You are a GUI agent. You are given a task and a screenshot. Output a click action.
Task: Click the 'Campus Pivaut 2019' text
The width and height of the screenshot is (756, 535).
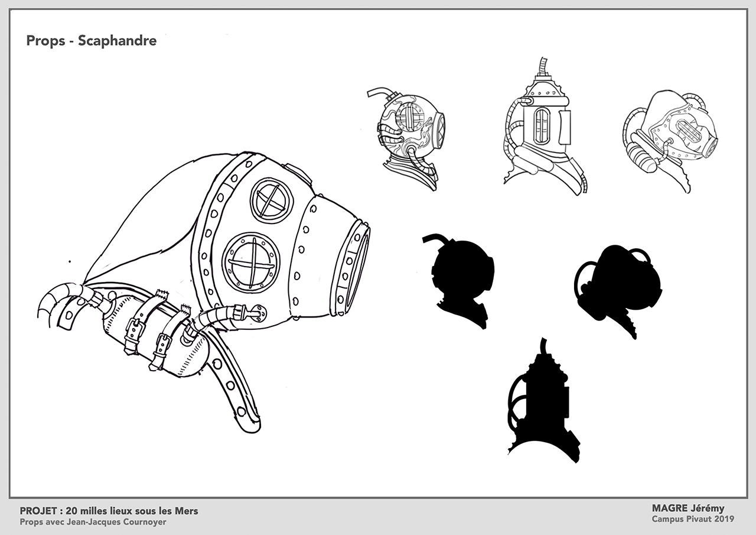click(693, 519)
